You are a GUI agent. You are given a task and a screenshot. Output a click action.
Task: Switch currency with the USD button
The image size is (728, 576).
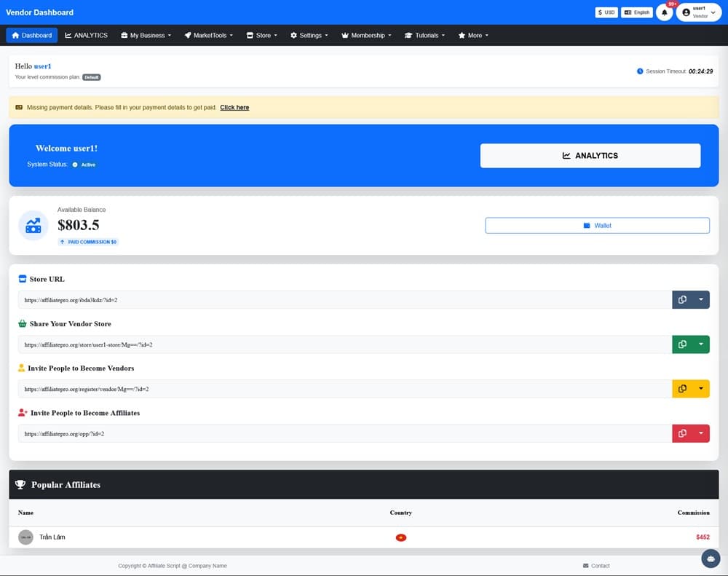pyautogui.click(x=606, y=12)
